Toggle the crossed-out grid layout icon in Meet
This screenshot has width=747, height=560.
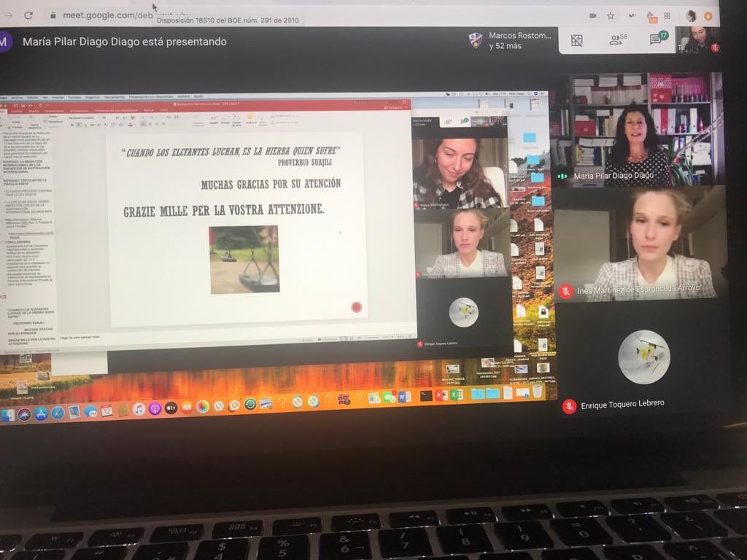576,41
